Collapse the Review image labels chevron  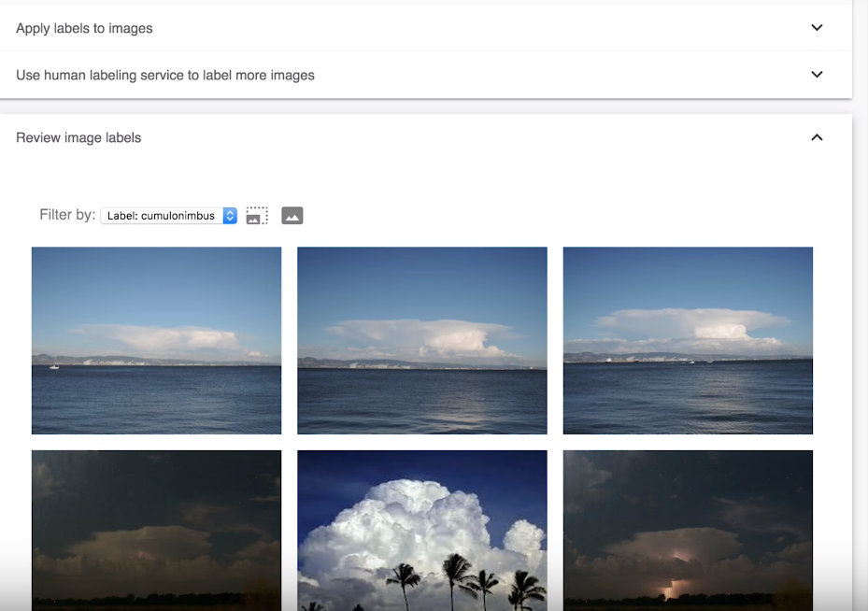pos(817,137)
